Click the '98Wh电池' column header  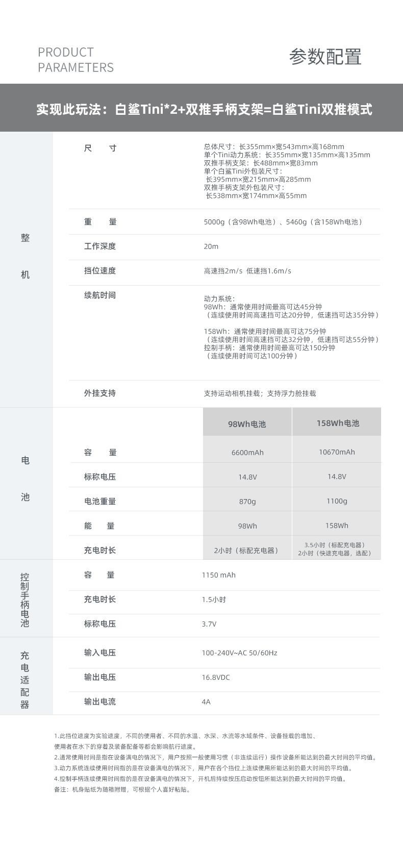tap(247, 424)
